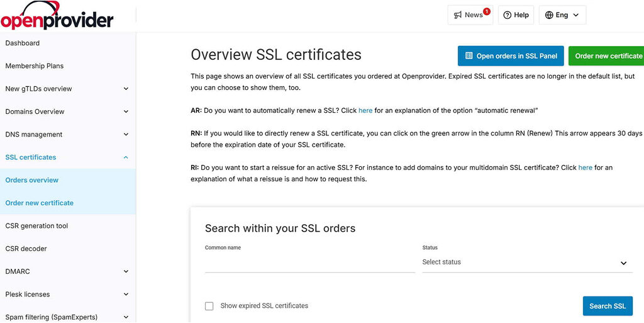This screenshot has width=644, height=323.
Task: Open the News button
Action: click(470, 15)
